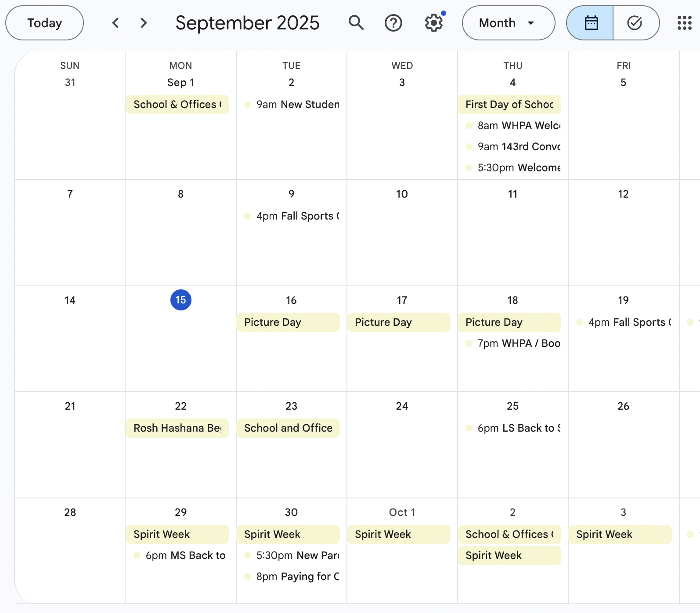Click the Spirit Week event on October 3
Viewport: 700px width, 613px height.
point(620,534)
